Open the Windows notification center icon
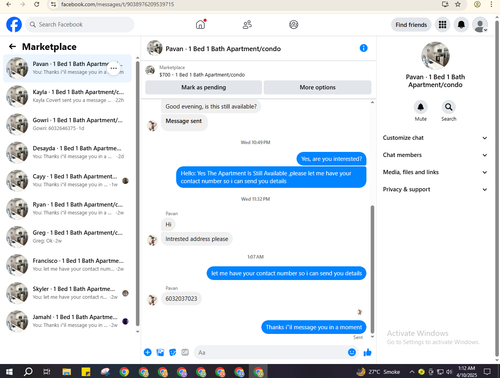This screenshot has height=378, width=500. pyautogui.click(x=487, y=371)
